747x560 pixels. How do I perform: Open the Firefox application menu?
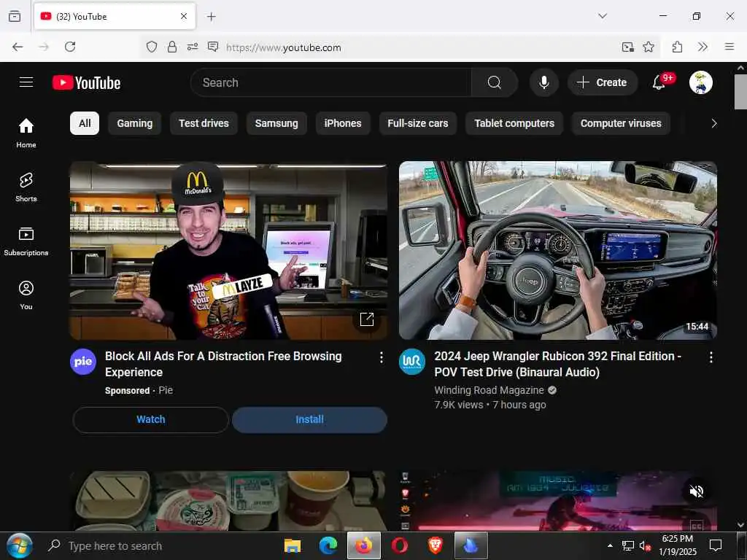coord(729,47)
